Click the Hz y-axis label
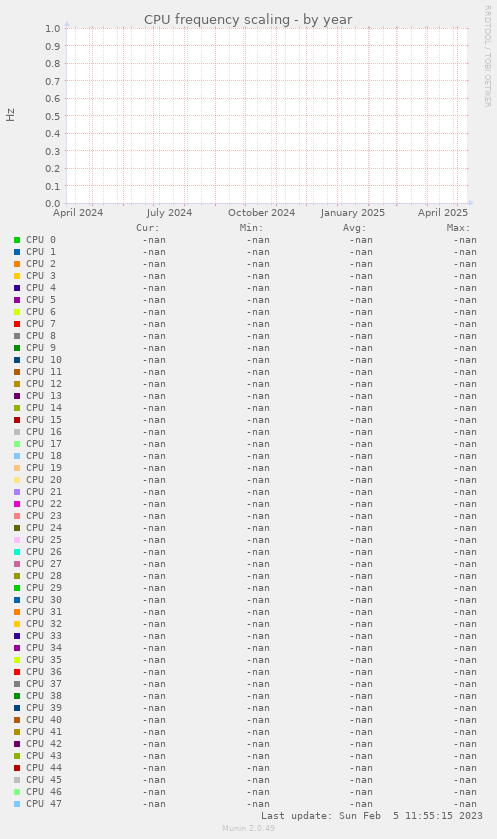 10,115
